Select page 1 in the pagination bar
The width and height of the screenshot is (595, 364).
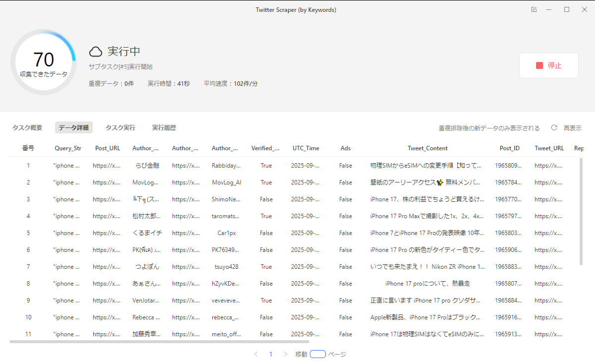click(x=271, y=354)
